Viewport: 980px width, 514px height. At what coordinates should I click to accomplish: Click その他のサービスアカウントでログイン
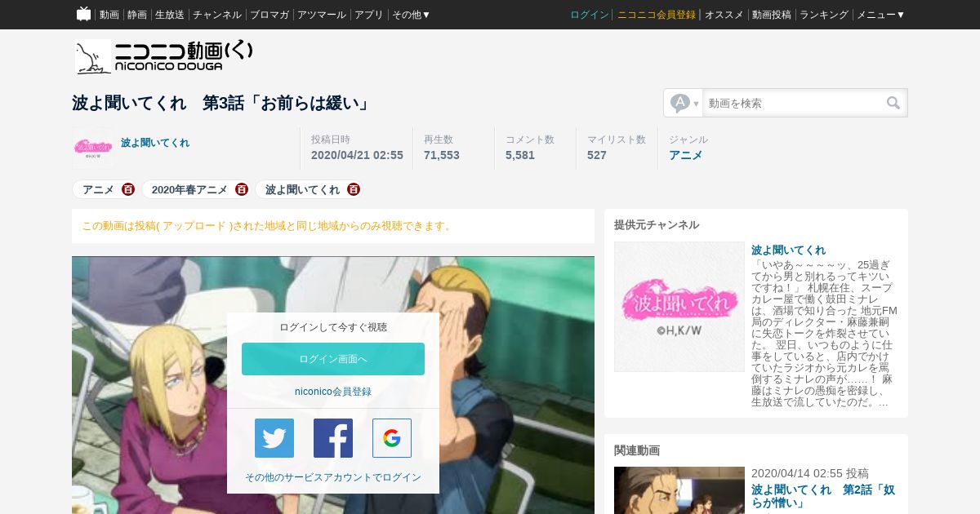pyautogui.click(x=333, y=477)
